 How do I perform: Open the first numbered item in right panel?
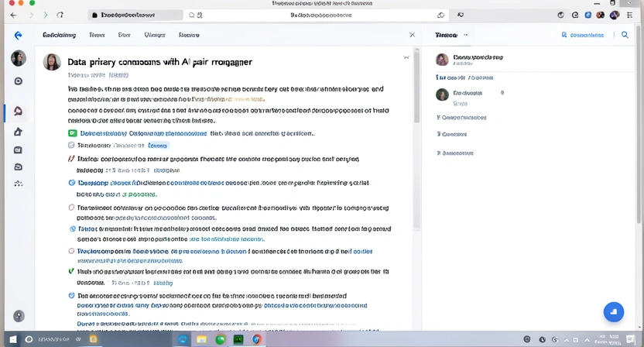pyautogui.click(x=461, y=118)
